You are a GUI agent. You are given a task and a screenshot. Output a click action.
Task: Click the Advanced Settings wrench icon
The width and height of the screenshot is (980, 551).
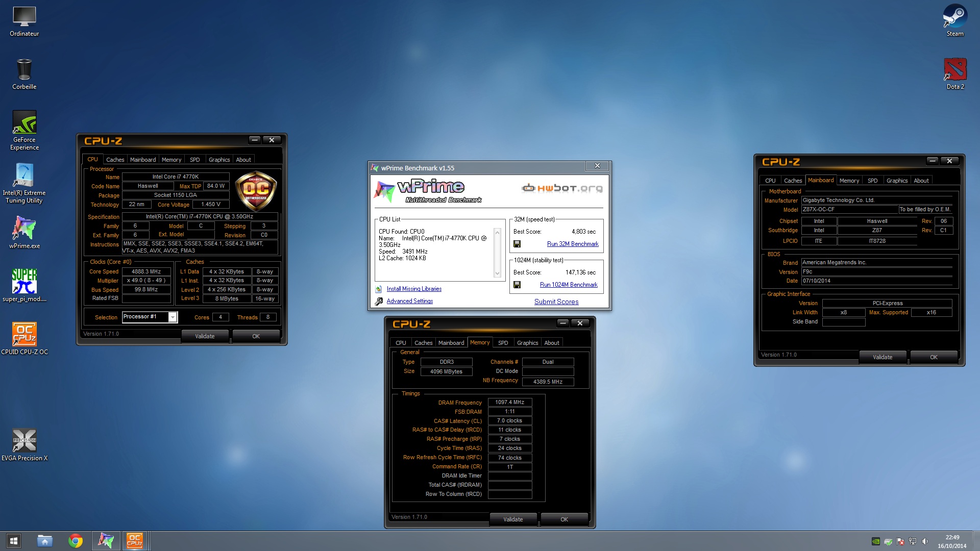tap(379, 302)
